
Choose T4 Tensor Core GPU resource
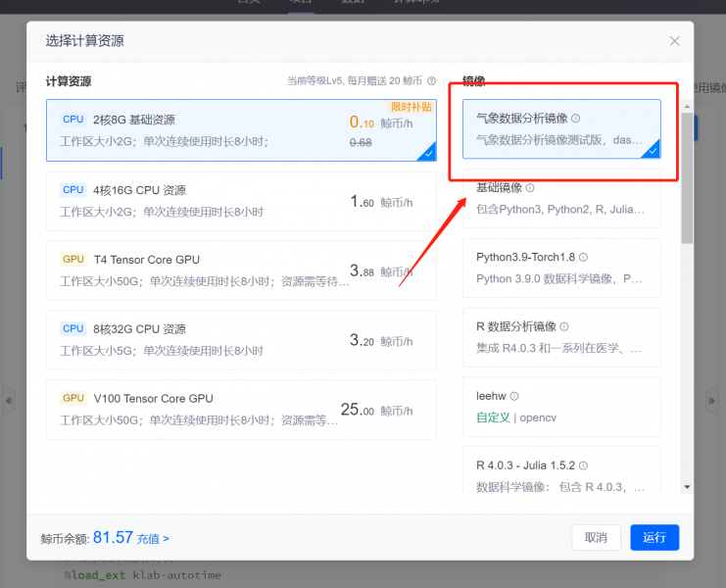click(x=240, y=270)
